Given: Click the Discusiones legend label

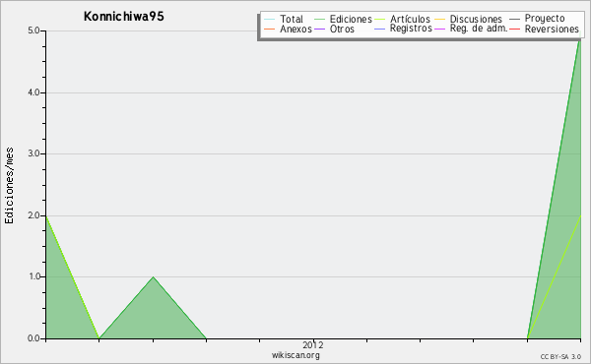Looking at the screenshot, I should coord(476,19).
